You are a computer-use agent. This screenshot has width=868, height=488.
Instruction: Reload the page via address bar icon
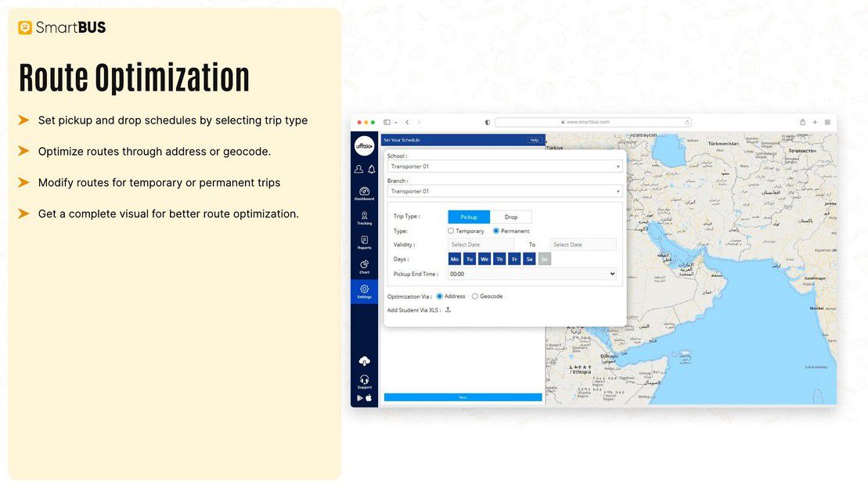(687, 122)
